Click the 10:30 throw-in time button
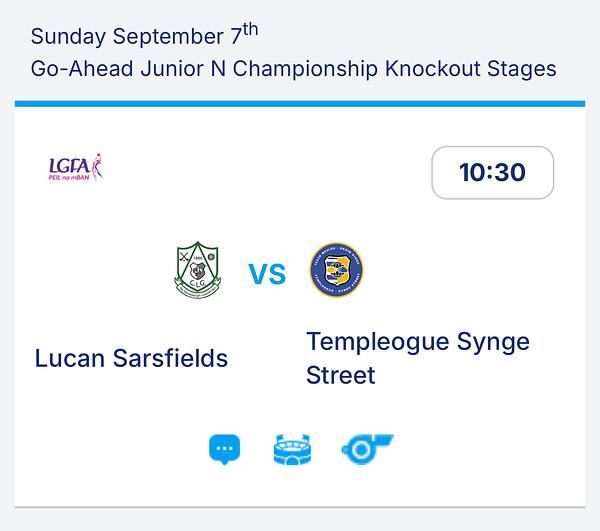This screenshot has width=600, height=531. [x=492, y=173]
